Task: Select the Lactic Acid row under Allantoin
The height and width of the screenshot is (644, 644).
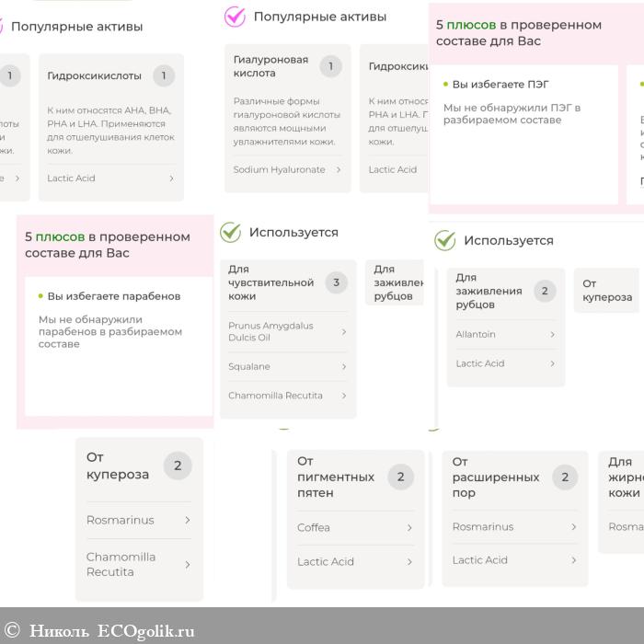Action: pyautogui.click(x=506, y=363)
